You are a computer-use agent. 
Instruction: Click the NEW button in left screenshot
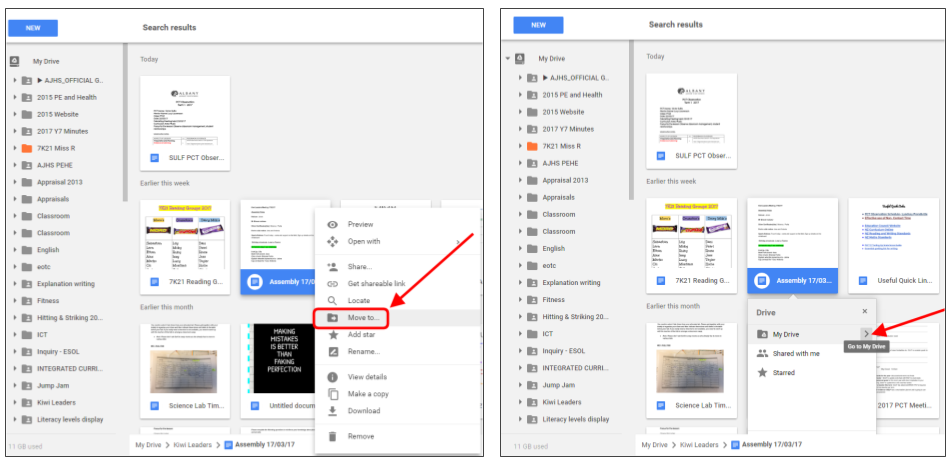coord(33,28)
